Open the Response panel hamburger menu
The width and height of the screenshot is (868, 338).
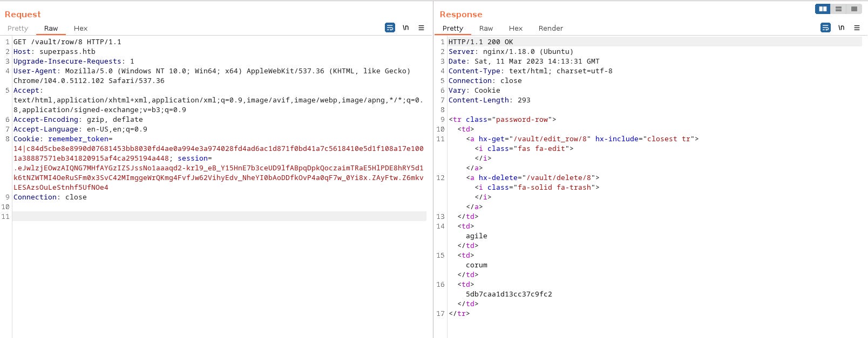(857, 27)
